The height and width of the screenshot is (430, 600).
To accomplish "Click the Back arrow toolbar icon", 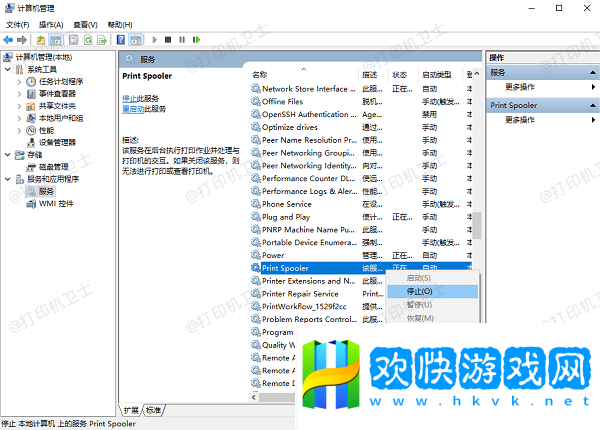I will click(x=8, y=40).
